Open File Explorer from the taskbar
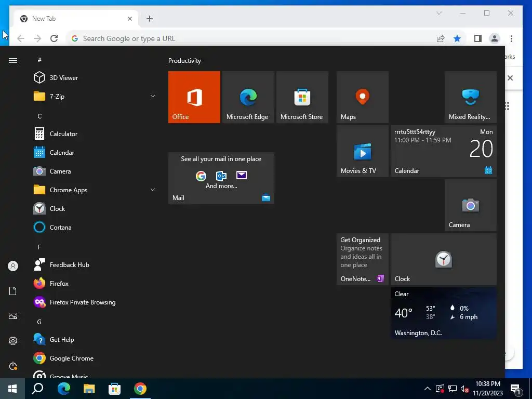Image resolution: width=532 pixels, height=399 pixels. point(89,389)
